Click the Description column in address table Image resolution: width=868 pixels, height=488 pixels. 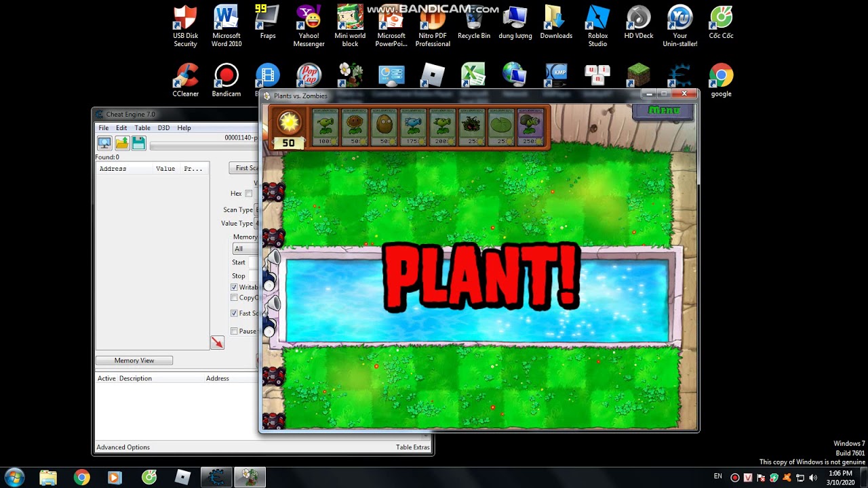[136, 378]
